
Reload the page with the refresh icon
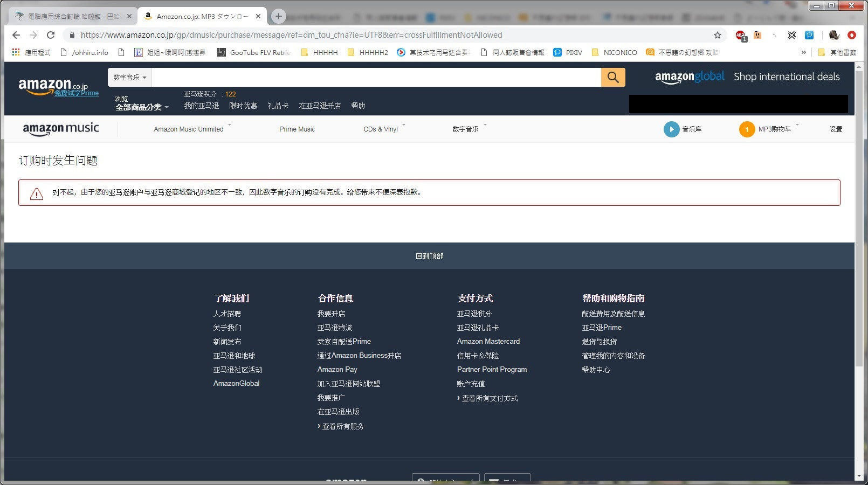(x=51, y=35)
